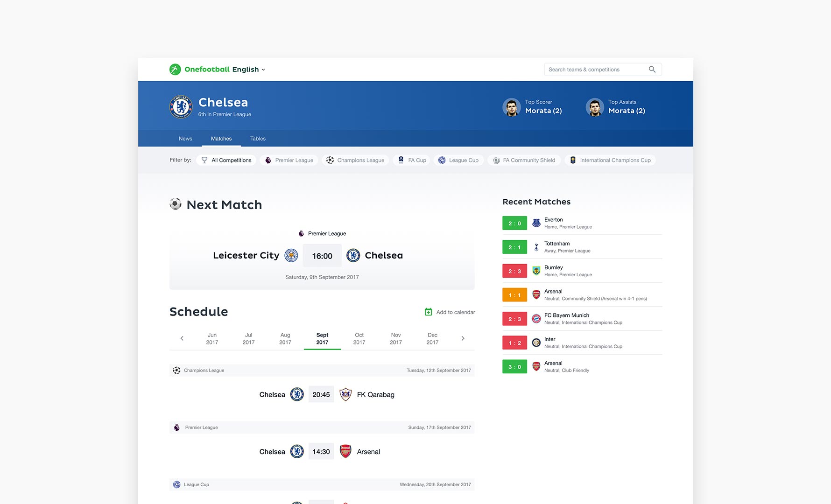Image resolution: width=831 pixels, height=504 pixels.
Task: Click the FC Bayern Munich crest
Action: click(x=536, y=319)
